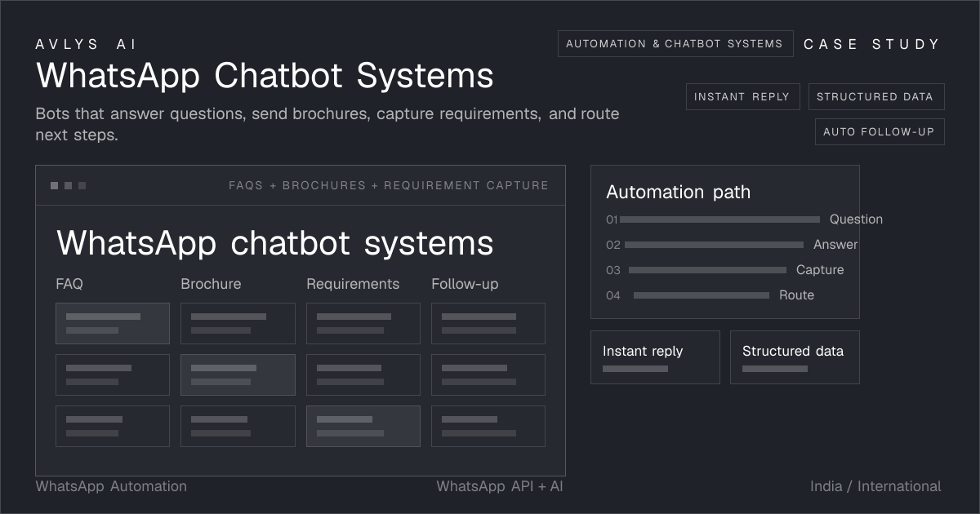The image size is (980, 514).
Task: Click the Automation path title
Action: pos(678,193)
